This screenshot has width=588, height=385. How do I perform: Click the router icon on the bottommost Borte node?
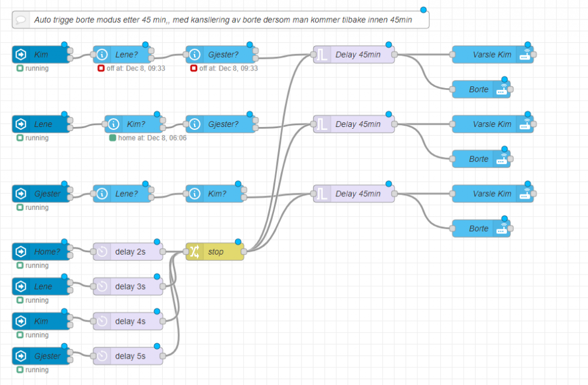[x=502, y=229]
